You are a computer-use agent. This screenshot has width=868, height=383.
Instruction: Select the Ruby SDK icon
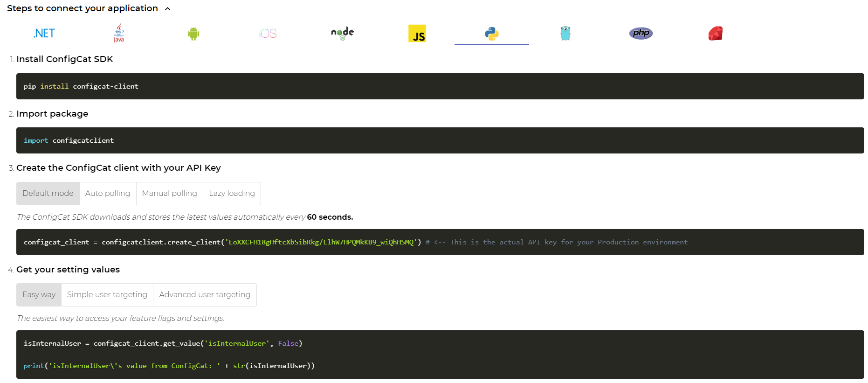coord(716,34)
